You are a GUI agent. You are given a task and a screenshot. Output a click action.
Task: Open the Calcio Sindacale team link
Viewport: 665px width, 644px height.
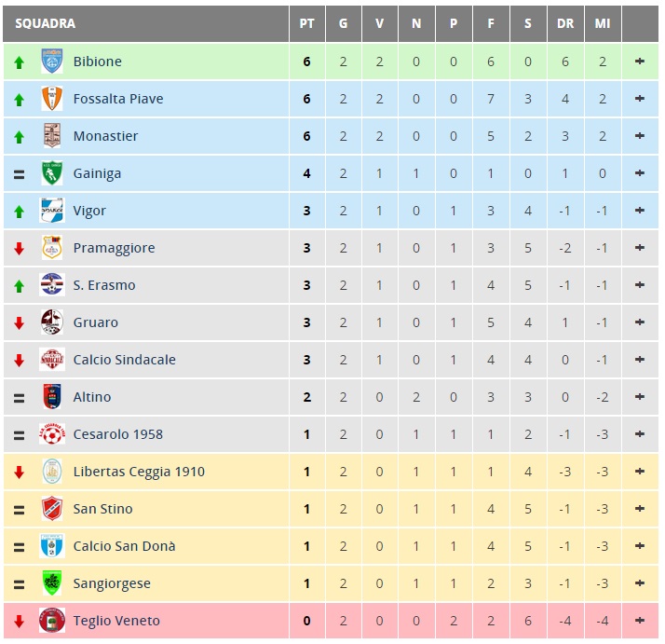pos(124,360)
